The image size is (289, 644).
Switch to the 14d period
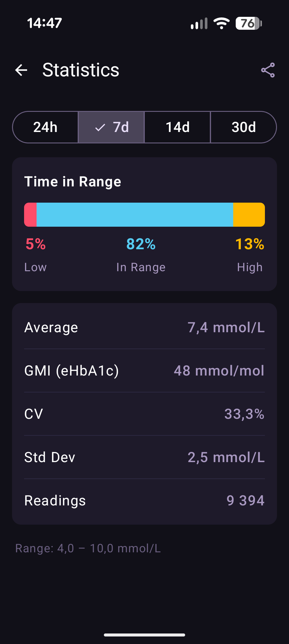178,127
